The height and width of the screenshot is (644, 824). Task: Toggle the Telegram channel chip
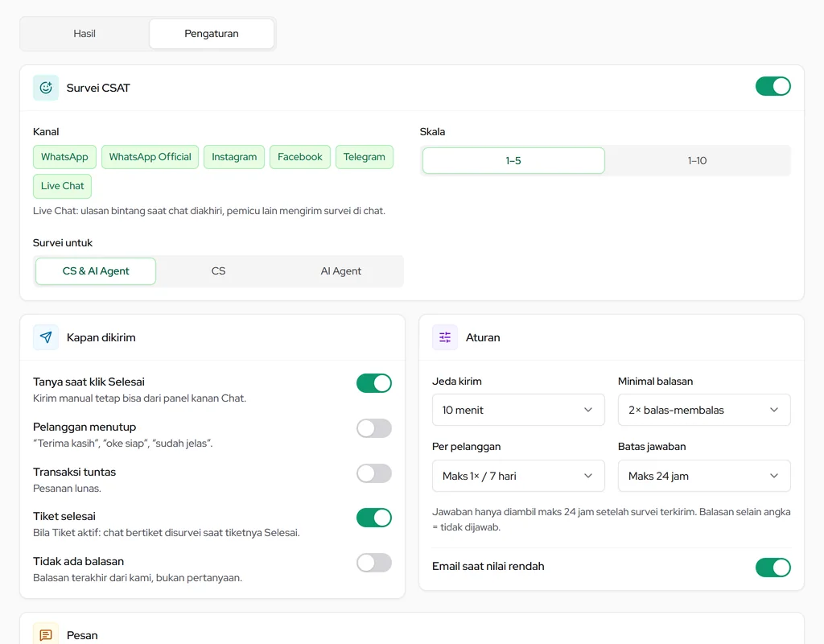point(365,157)
